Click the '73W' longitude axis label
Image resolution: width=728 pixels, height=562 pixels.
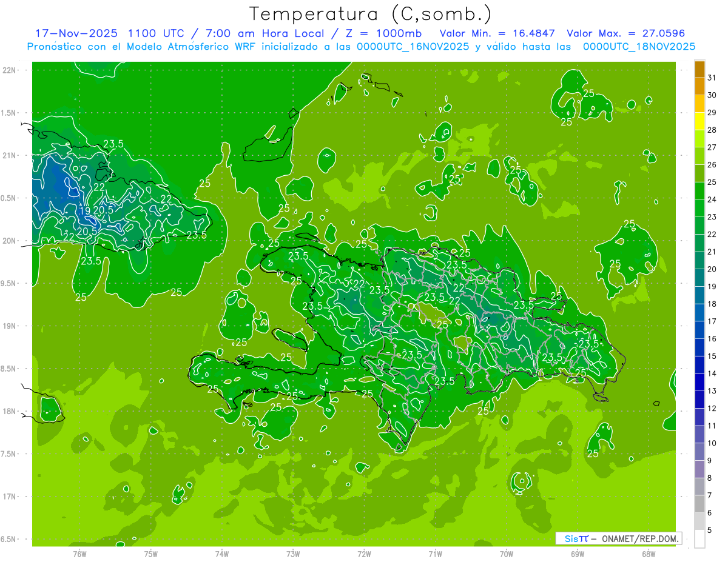pyautogui.click(x=293, y=554)
